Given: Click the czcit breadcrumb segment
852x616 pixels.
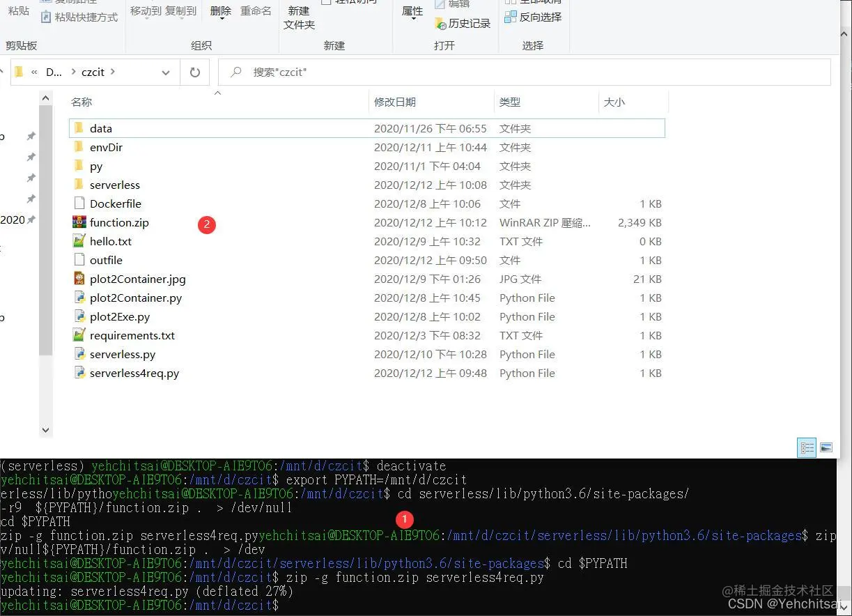Looking at the screenshot, I should pos(93,72).
